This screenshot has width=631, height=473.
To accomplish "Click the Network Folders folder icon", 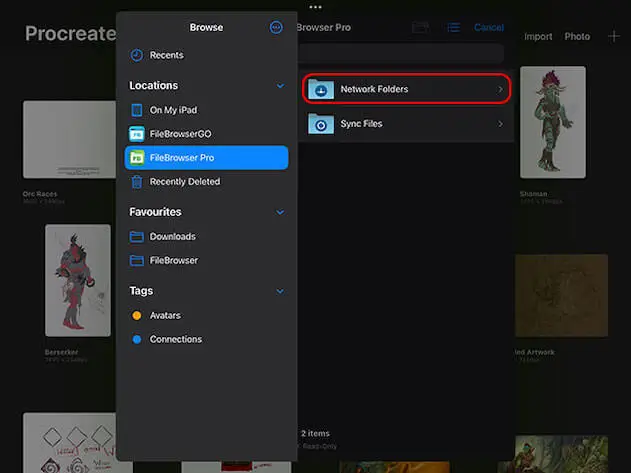I will pos(321,89).
